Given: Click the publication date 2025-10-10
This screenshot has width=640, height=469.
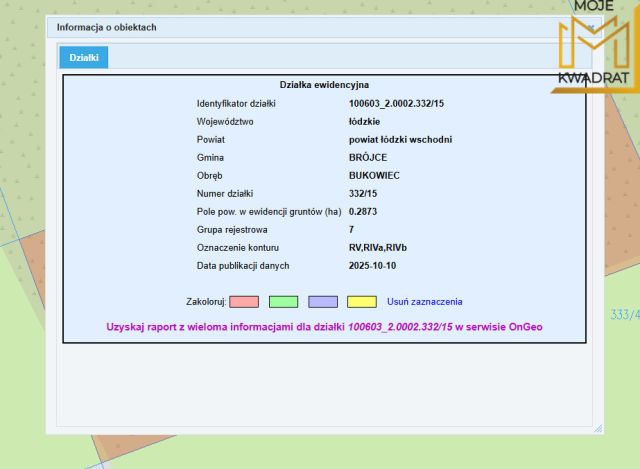Looking at the screenshot, I should 372,266.
